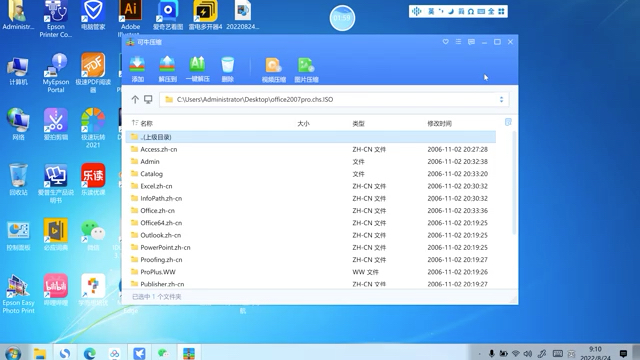640x360 pixels.
Task: Click the 删除 (Delete) trash icon
Action: (227, 69)
